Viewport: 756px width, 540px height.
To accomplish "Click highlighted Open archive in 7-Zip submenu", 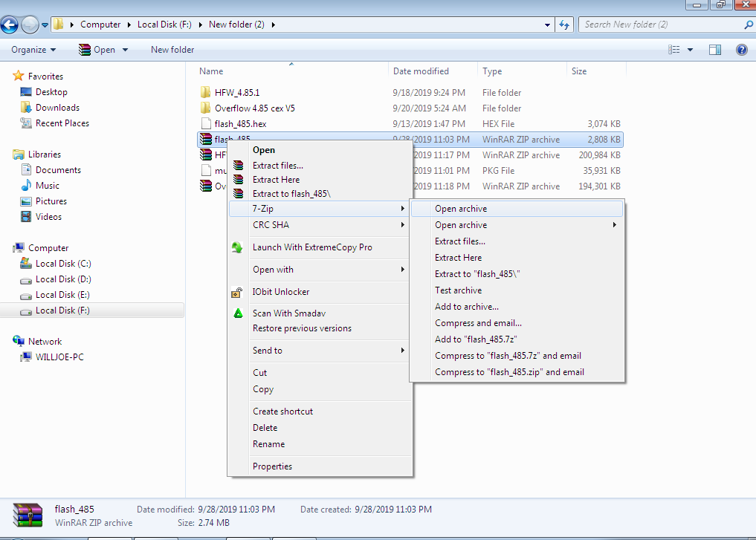I will pyautogui.click(x=517, y=209).
